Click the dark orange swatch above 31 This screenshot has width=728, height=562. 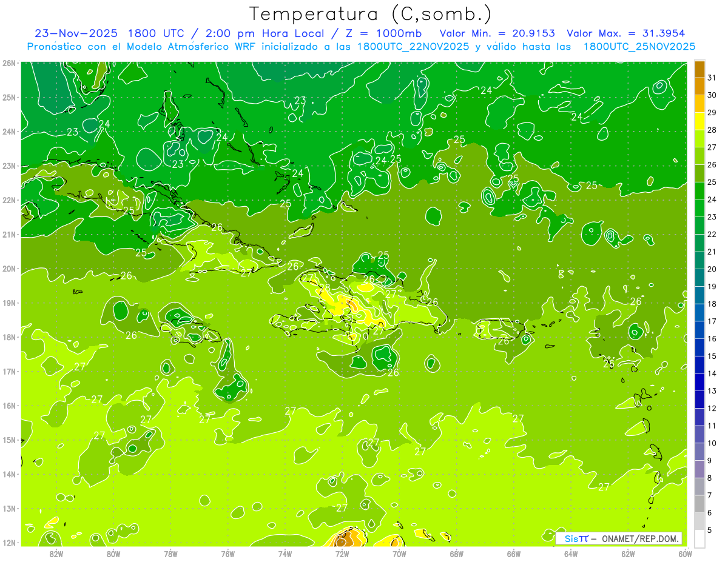pos(699,69)
